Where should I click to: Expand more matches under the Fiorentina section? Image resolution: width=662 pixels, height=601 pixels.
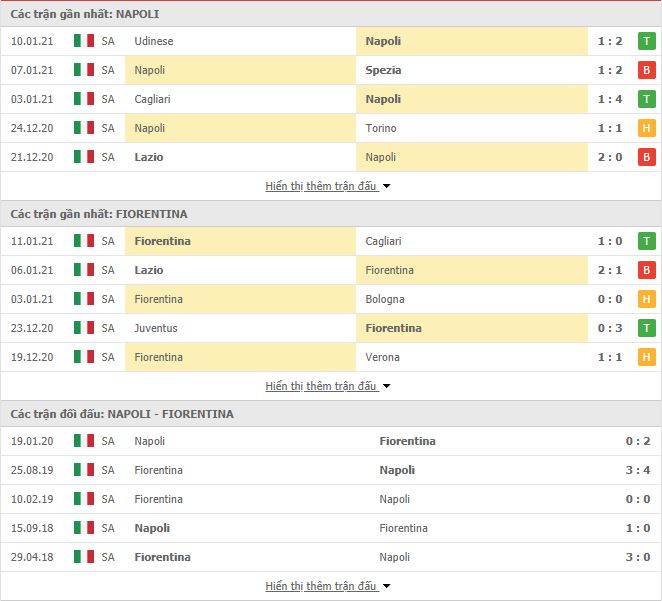click(328, 386)
